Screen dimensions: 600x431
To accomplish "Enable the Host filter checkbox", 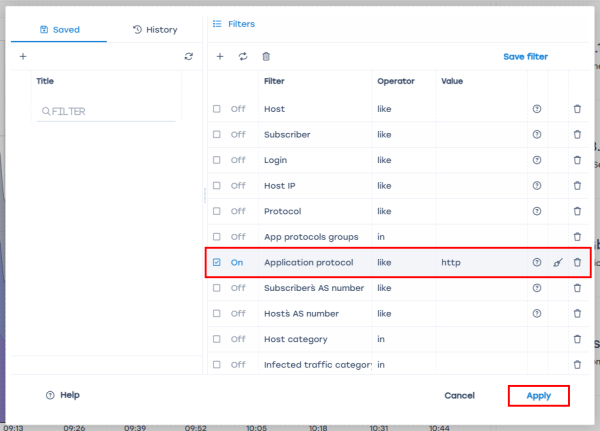I will coord(217,108).
